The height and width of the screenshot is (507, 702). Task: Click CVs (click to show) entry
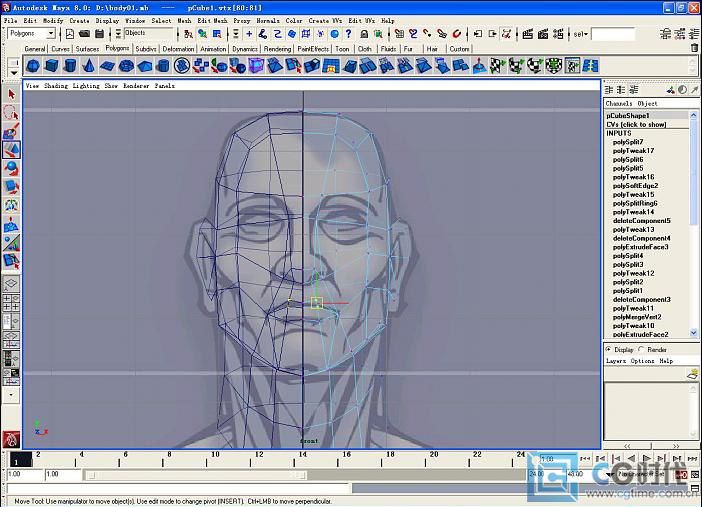(636, 125)
